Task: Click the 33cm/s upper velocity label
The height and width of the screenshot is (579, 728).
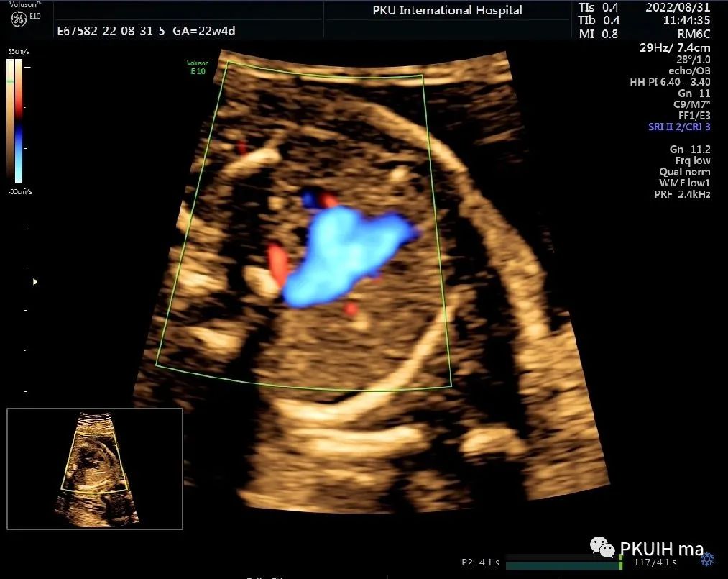Action: pos(19,52)
